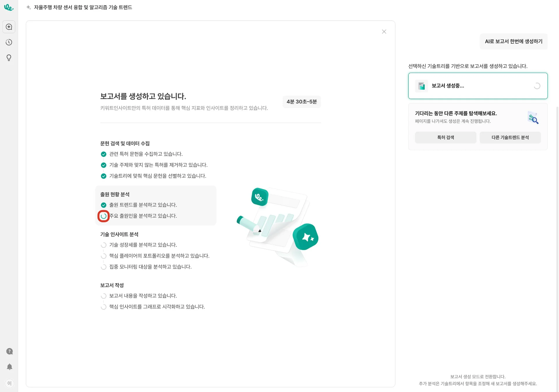The image size is (559, 392).
Task: Click spinner beside '주요 출원인을 분석' step
Action: pyautogui.click(x=103, y=216)
